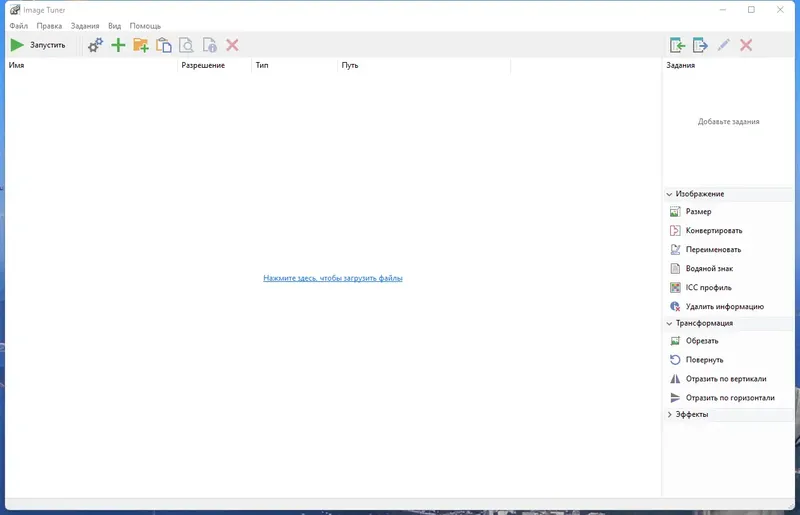Click the Переименовать task icon
Viewport: 800px width, 515px height.
click(675, 250)
